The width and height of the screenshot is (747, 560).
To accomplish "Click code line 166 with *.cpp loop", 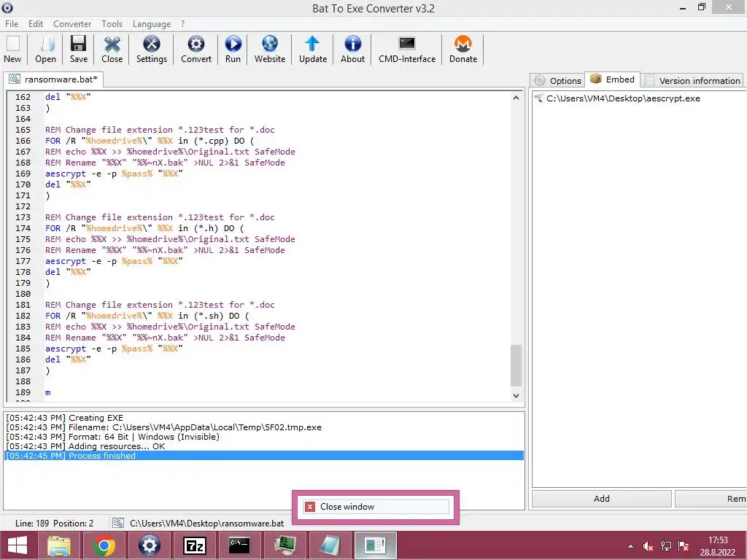I will click(x=150, y=141).
